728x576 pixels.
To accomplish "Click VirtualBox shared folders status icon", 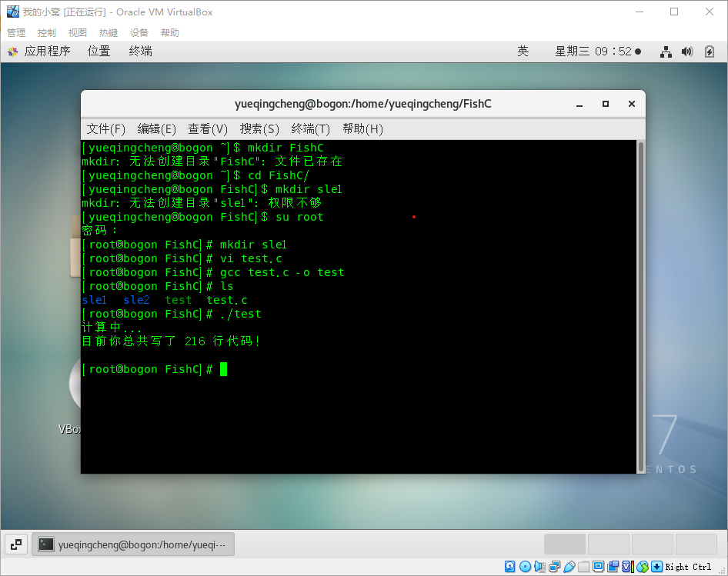I will pos(583,567).
